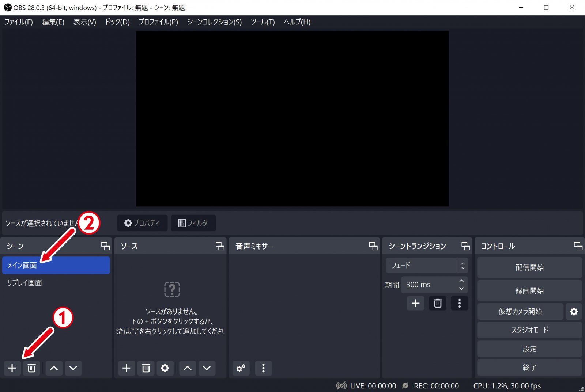Add a new source with the plus button
Viewport: 585px width, 392px height.
[127, 368]
